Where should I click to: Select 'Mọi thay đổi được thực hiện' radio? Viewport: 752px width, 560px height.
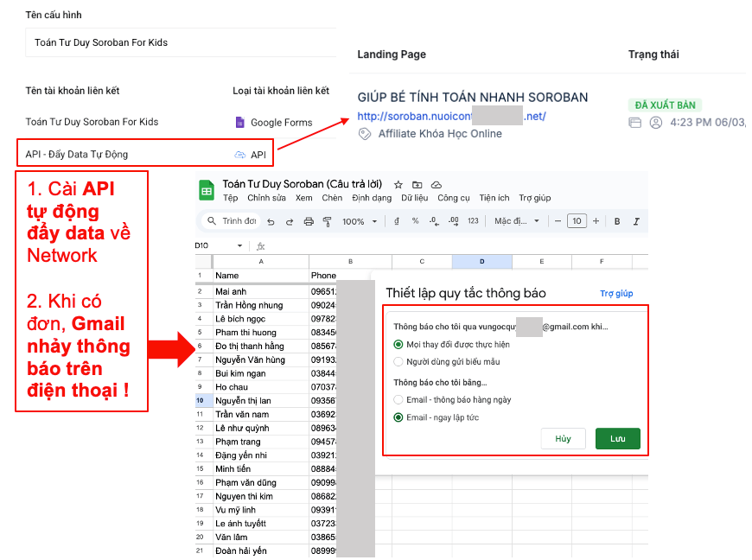coord(398,344)
